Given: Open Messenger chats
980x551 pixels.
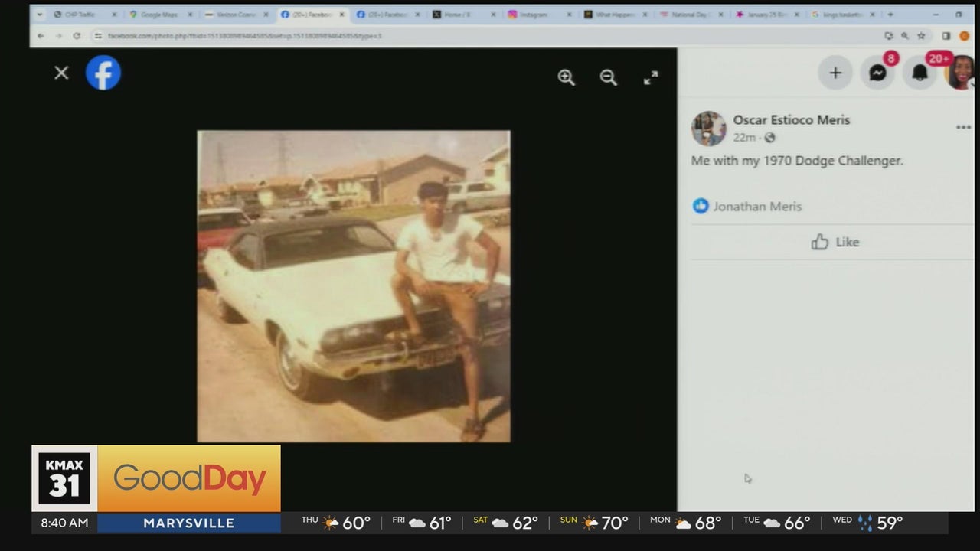Looking at the screenshot, I should 877,73.
